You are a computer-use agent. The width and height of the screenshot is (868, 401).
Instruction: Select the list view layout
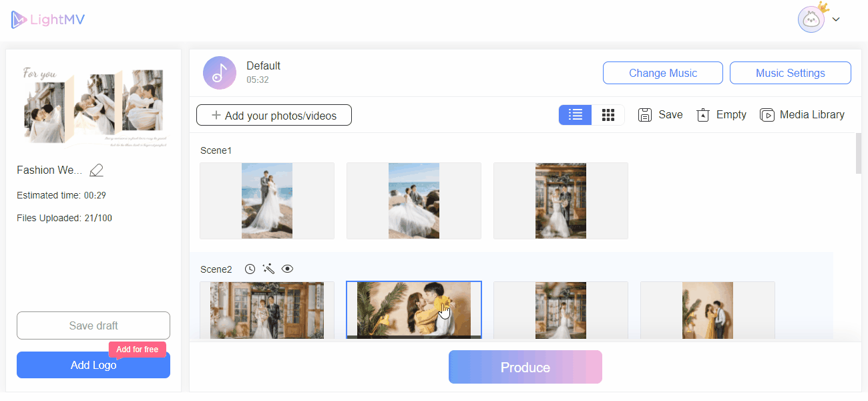[575, 114]
